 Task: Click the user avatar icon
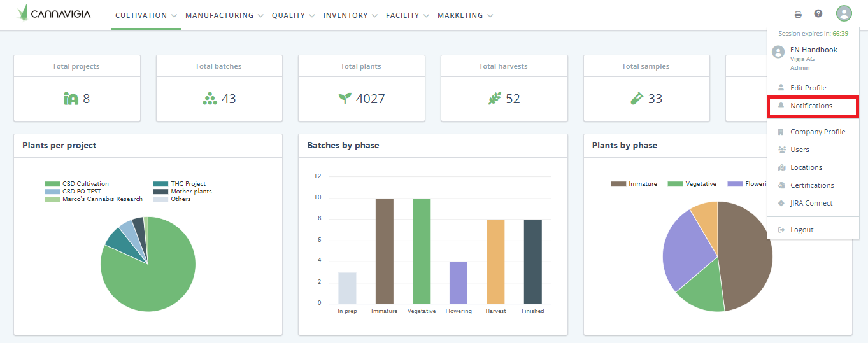tap(844, 13)
